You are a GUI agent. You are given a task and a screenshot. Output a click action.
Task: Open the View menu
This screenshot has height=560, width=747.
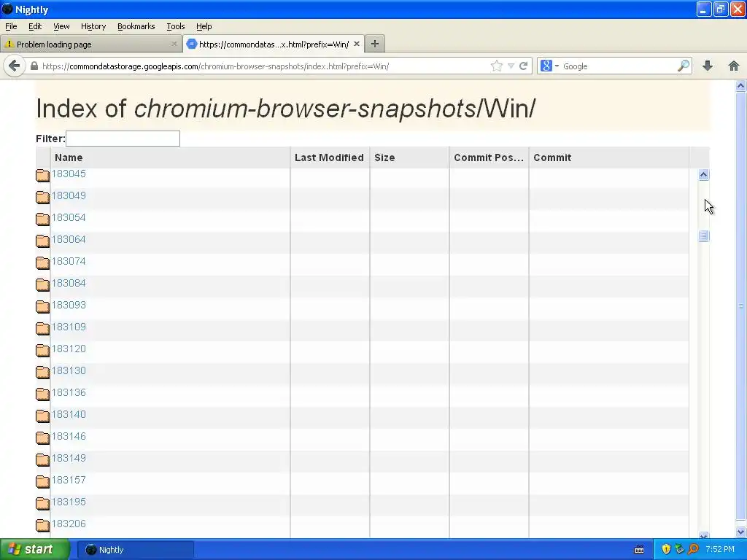tap(61, 27)
